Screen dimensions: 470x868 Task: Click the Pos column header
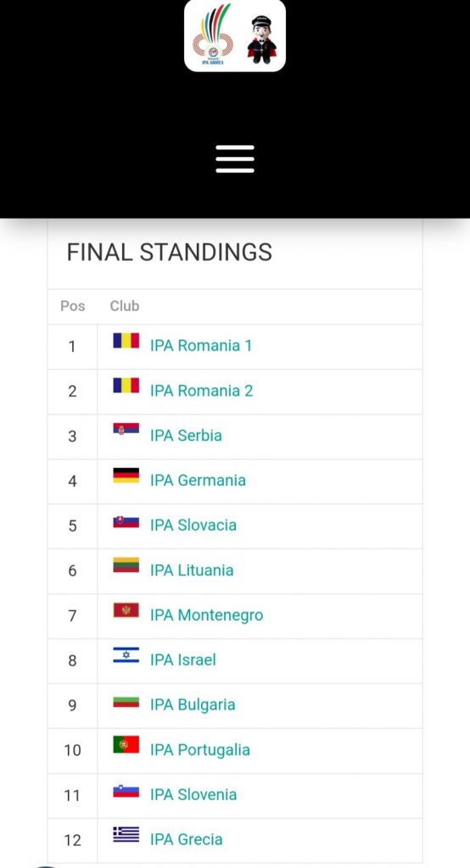coord(73,306)
